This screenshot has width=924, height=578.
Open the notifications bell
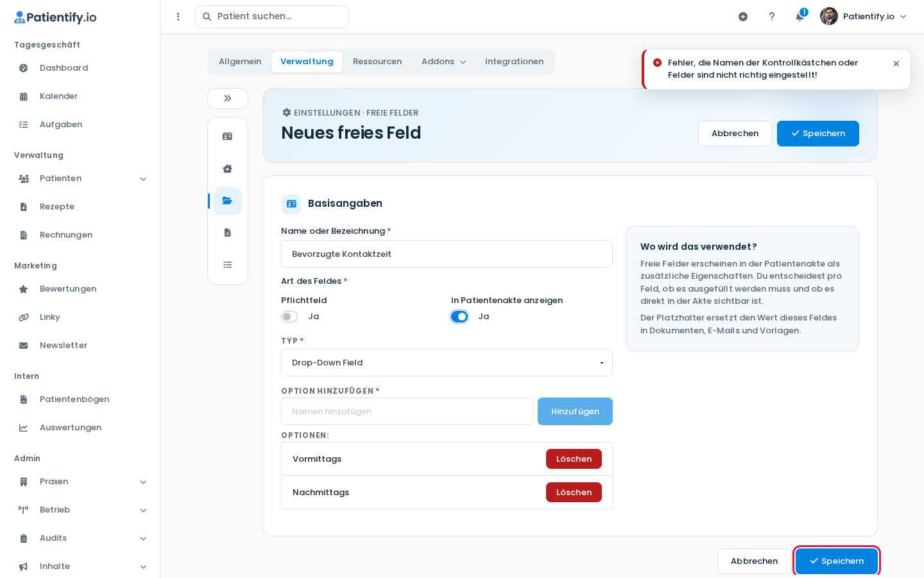[800, 17]
